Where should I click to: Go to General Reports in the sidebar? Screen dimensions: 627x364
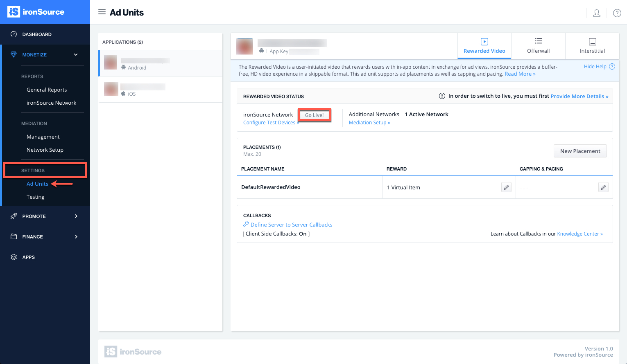pos(47,90)
